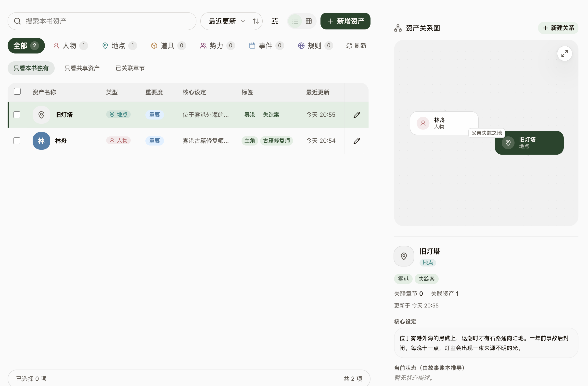
Task: Click 失踪案 tag in detail panel
Action: (x=426, y=279)
